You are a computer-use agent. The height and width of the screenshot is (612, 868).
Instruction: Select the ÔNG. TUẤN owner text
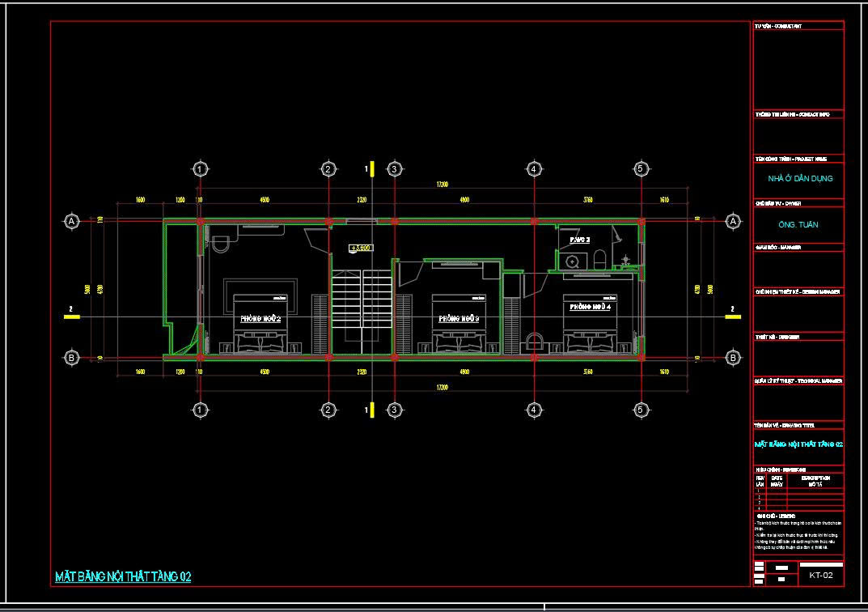point(798,224)
